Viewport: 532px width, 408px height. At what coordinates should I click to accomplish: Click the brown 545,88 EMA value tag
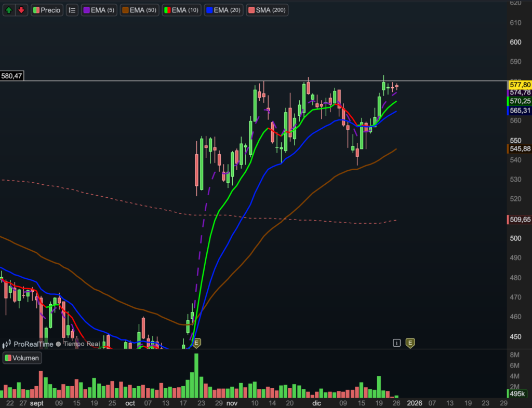520,148
